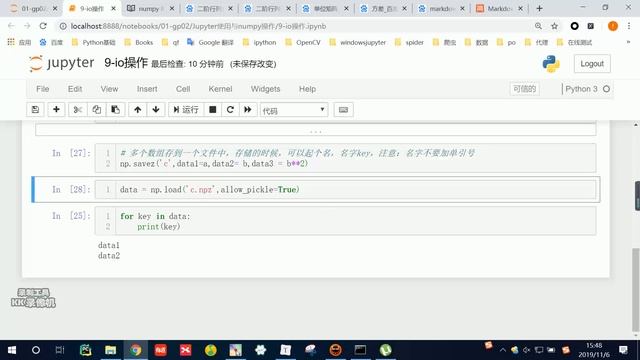Open the Chrome three-dot menu
This screenshot has width=640, height=360.
pos(629,26)
